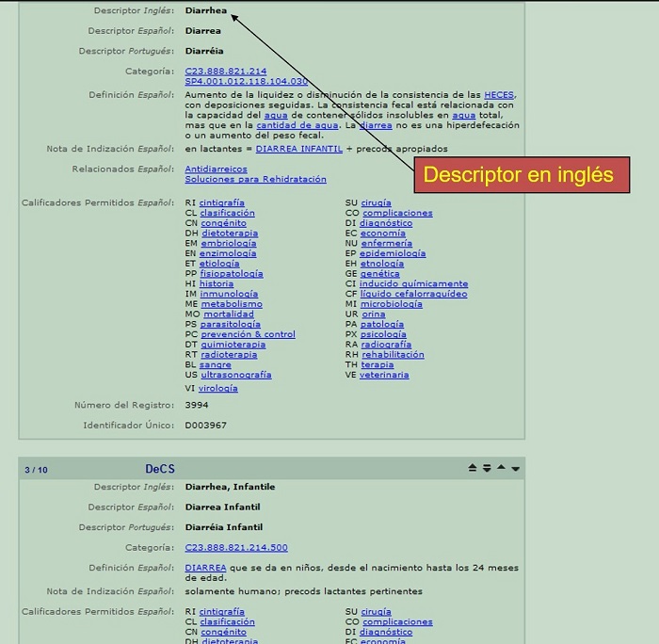Image resolution: width=659 pixels, height=644 pixels.
Task: Open the virología qualifier link
Action: (218, 388)
